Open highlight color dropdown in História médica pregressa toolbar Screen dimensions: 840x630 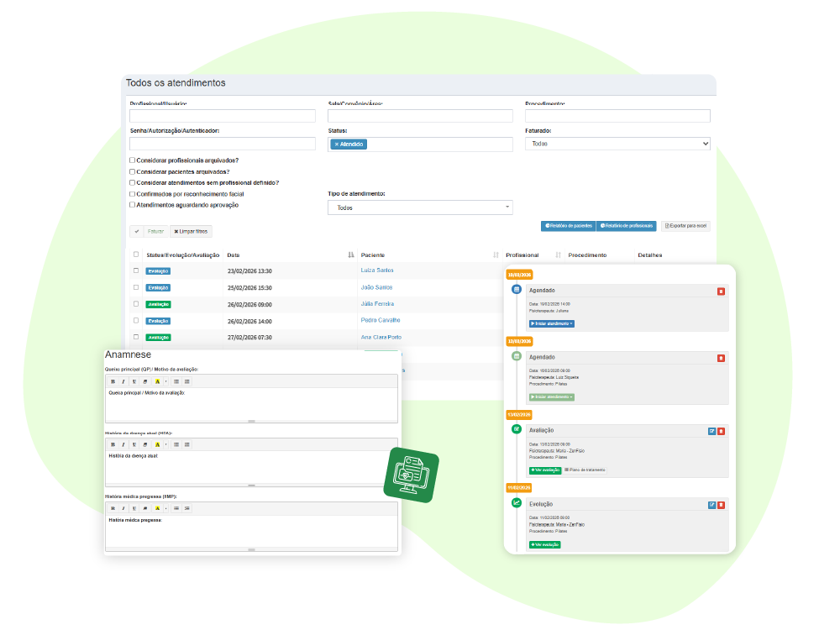(165, 508)
